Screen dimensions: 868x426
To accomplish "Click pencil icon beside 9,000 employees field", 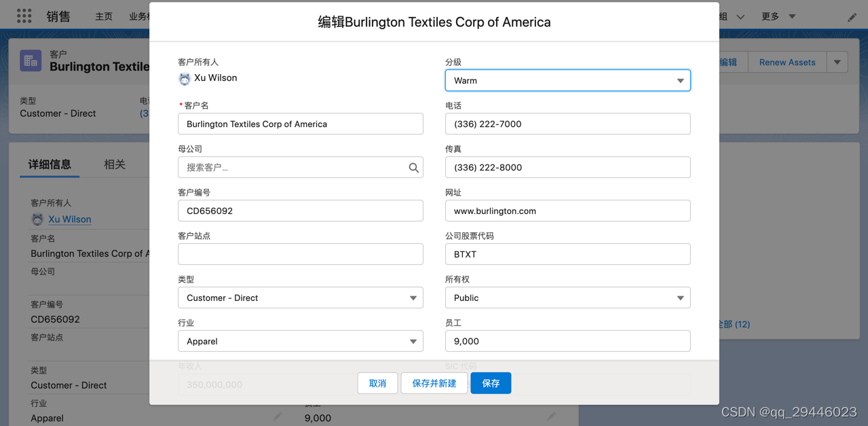I will (x=551, y=416).
